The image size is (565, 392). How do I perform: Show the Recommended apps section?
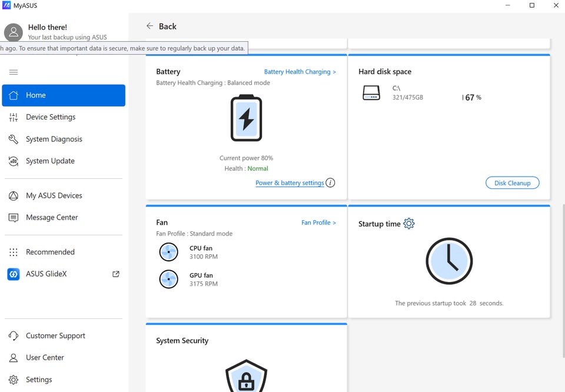coord(64,252)
